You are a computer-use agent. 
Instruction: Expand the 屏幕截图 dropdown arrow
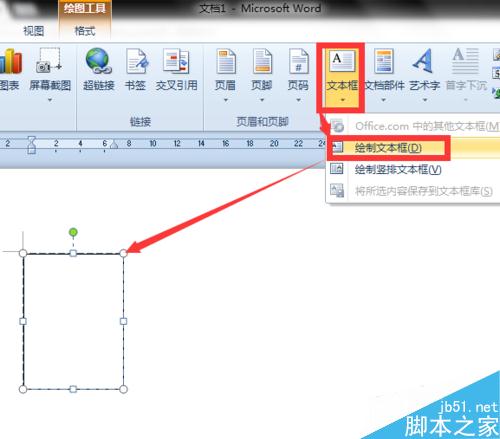[x=50, y=100]
